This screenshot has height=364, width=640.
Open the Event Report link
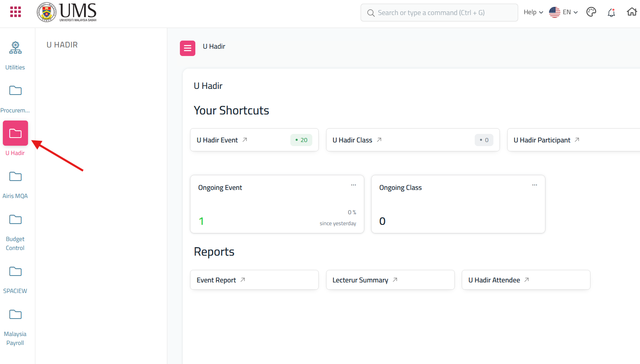click(x=254, y=280)
